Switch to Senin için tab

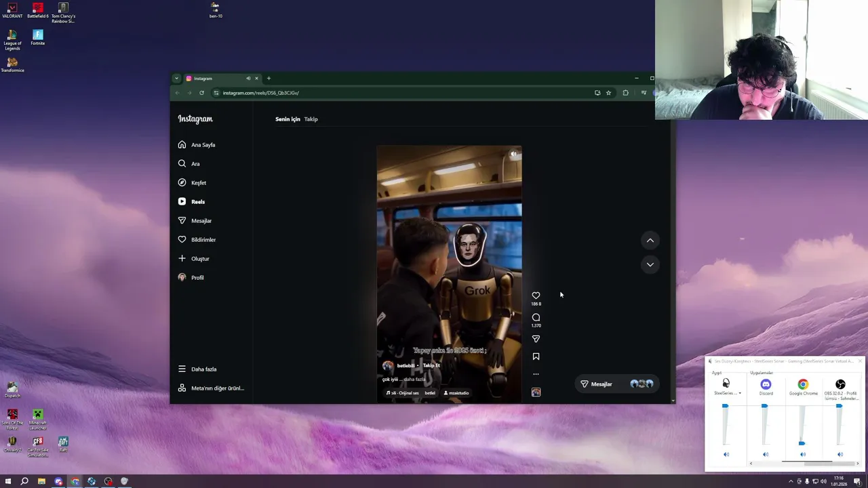288,119
